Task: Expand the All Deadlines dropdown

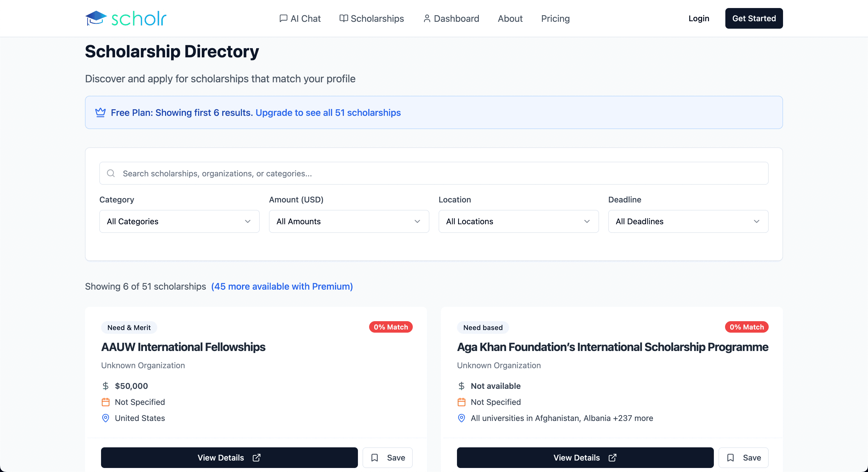Action: point(688,221)
